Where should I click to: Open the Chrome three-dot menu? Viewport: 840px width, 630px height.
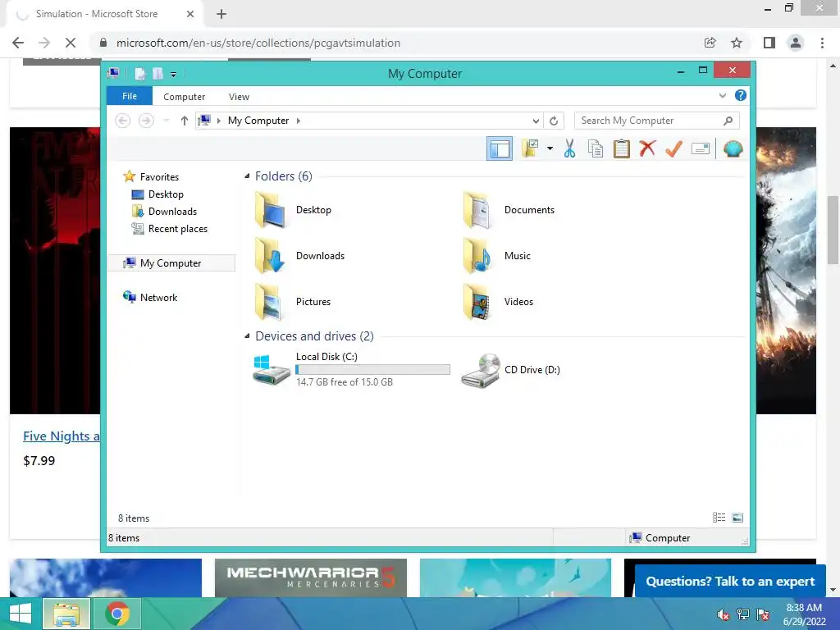coord(822,43)
